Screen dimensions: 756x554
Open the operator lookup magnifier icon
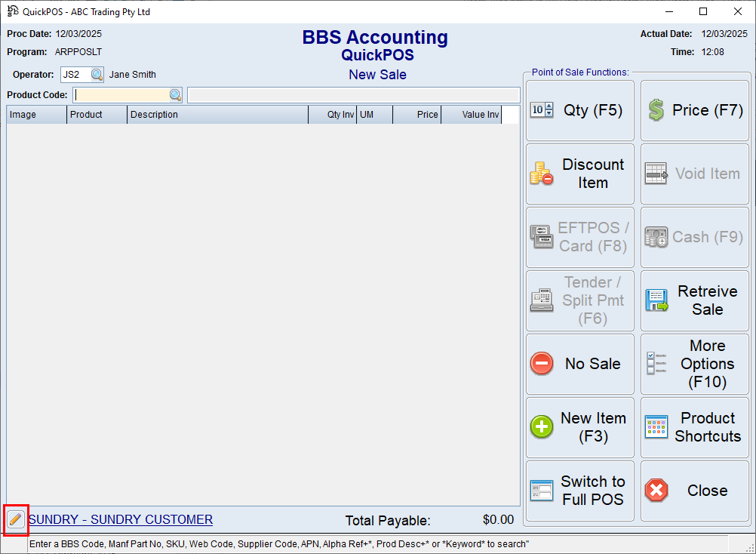tap(96, 74)
